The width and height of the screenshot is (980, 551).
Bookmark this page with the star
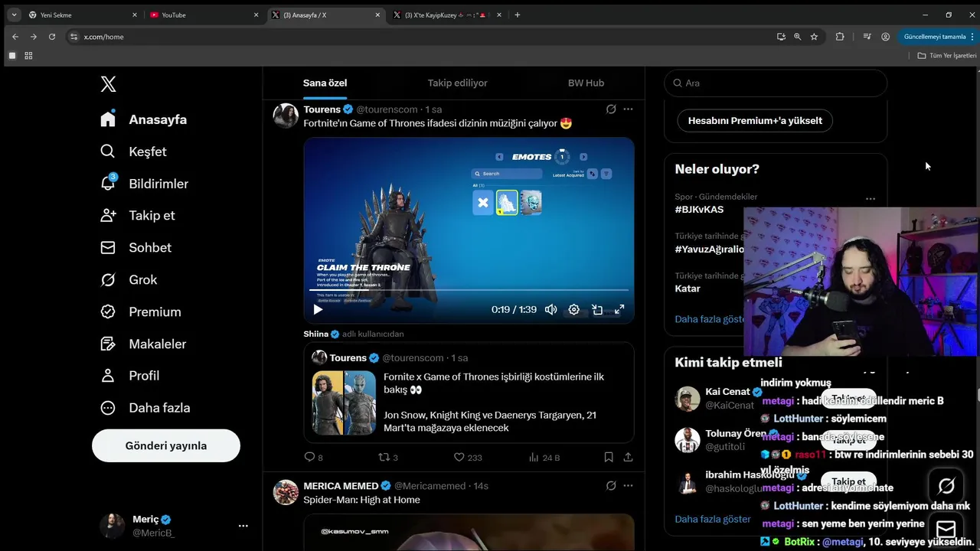(x=814, y=37)
